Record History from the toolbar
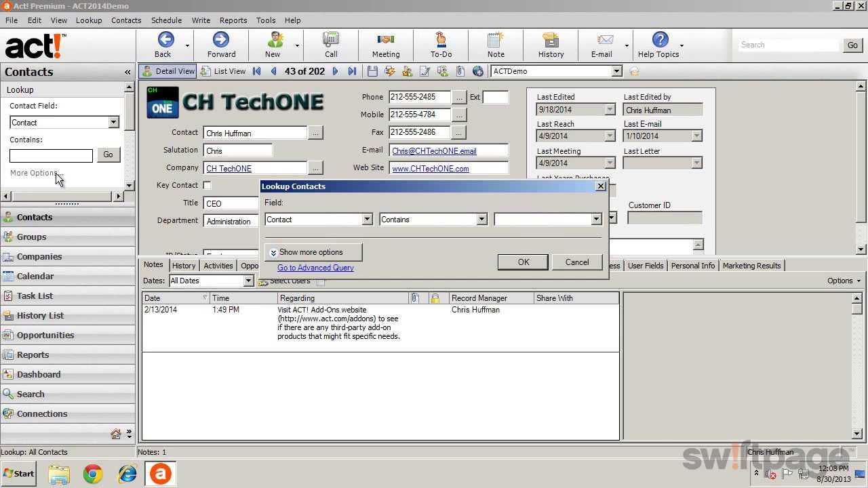Image resolution: width=868 pixels, height=488 pixels. [551, 45]
